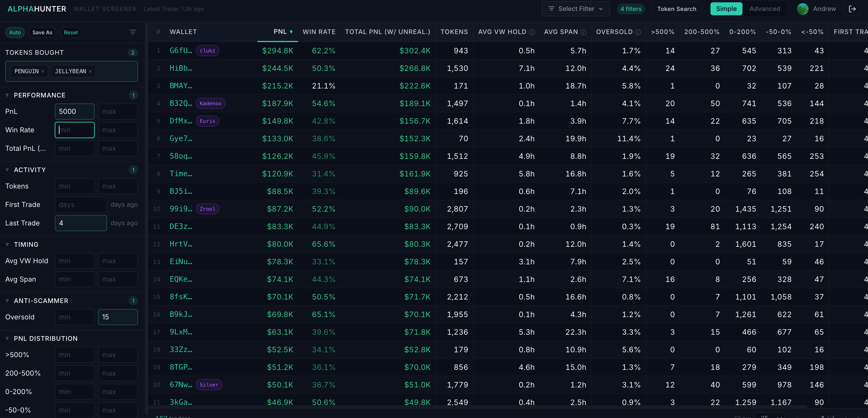Click the Oversold column info icon

(638, 32)
